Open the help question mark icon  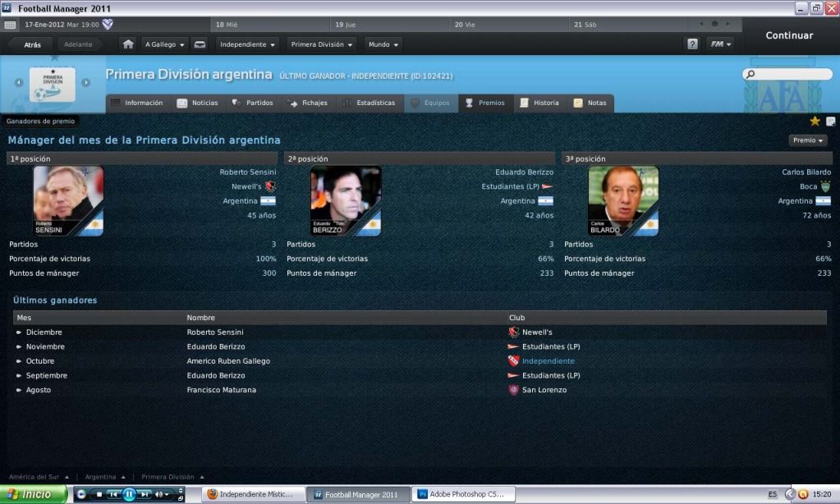tap(692, 44)
